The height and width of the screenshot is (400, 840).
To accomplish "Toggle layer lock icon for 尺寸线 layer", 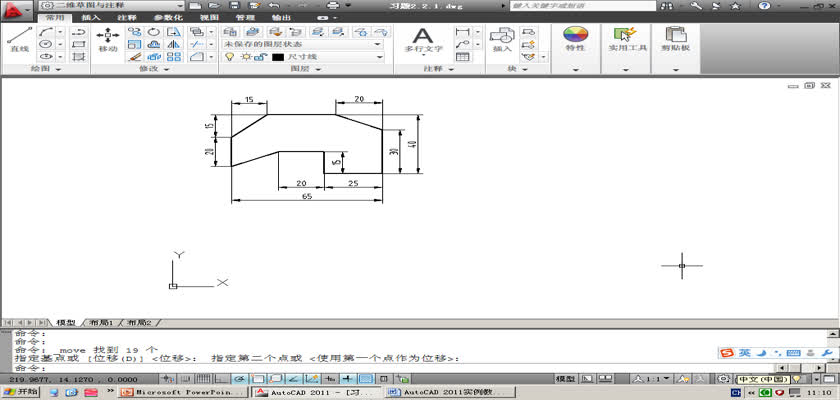I will click(x=260, y=57).
